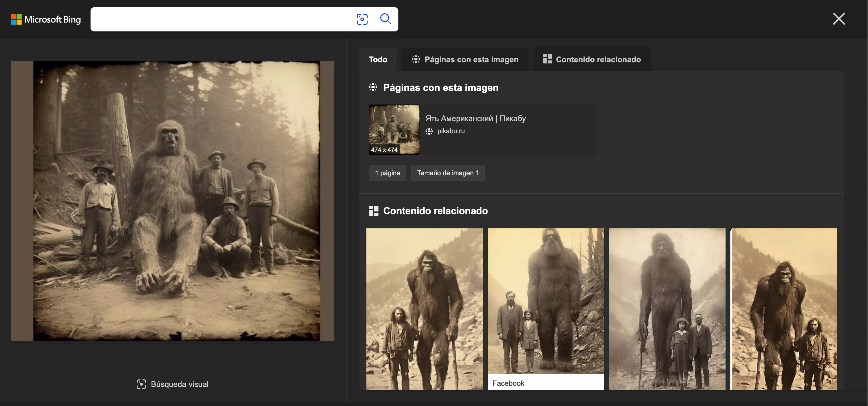Click the magnifying glass search icon

click(x=385, y=19)
